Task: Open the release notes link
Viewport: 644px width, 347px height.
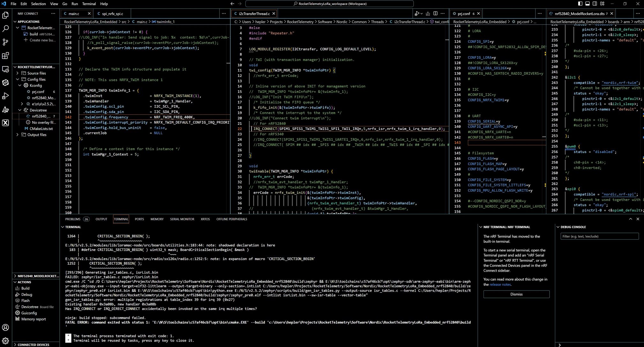Action: pos(500,284)
